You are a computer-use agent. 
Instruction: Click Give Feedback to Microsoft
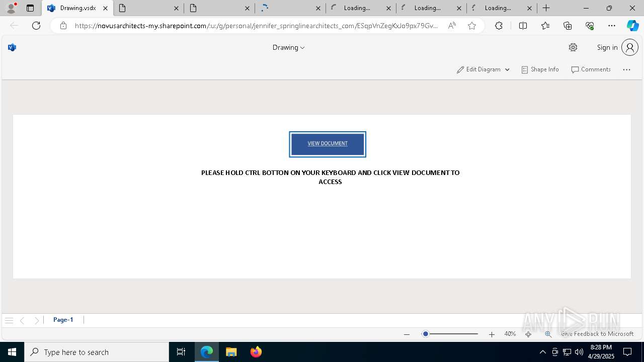[x=597, y=334]
